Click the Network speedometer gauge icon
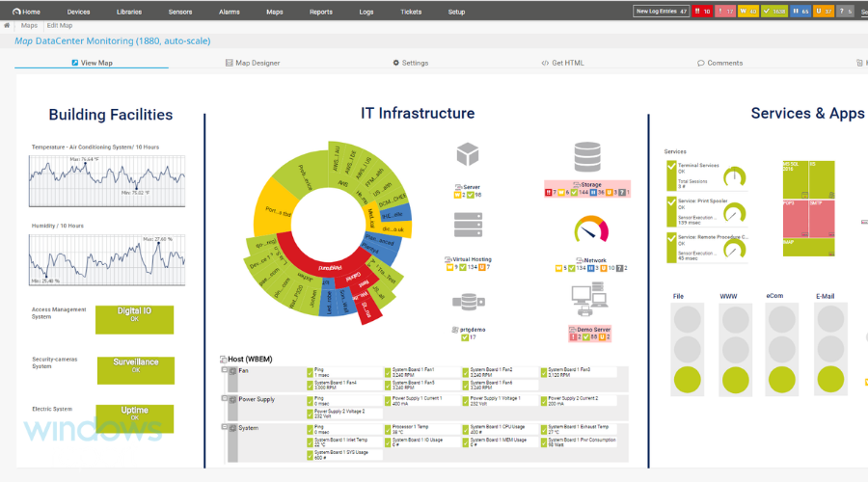Image resolution: width=868 pixels, height=482 pixels. pos(590,231)
